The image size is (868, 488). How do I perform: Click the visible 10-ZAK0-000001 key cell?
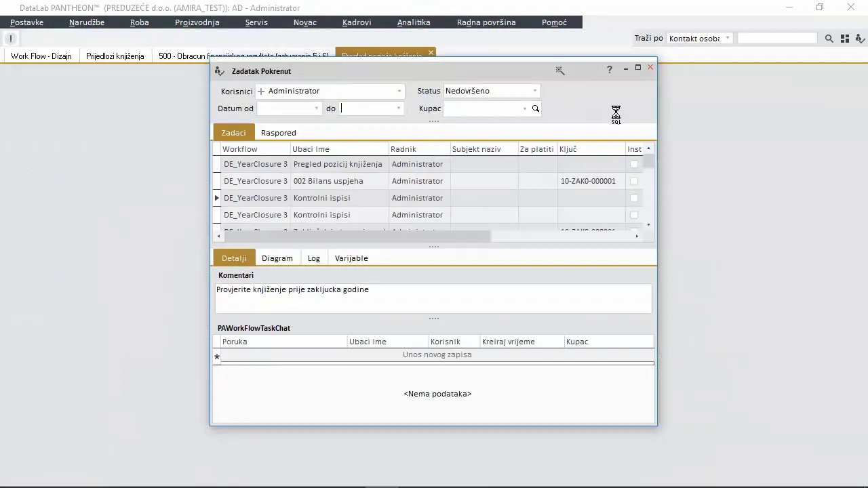pos(591,181)
